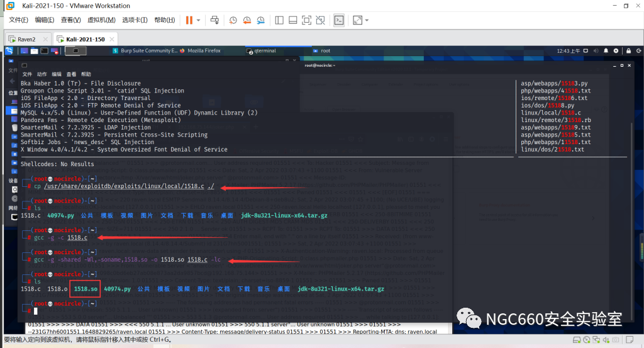The height and width of the screenshot is (348, 644).
Task: Open the display settings tray icon
Action: click(x=586, y=51)
